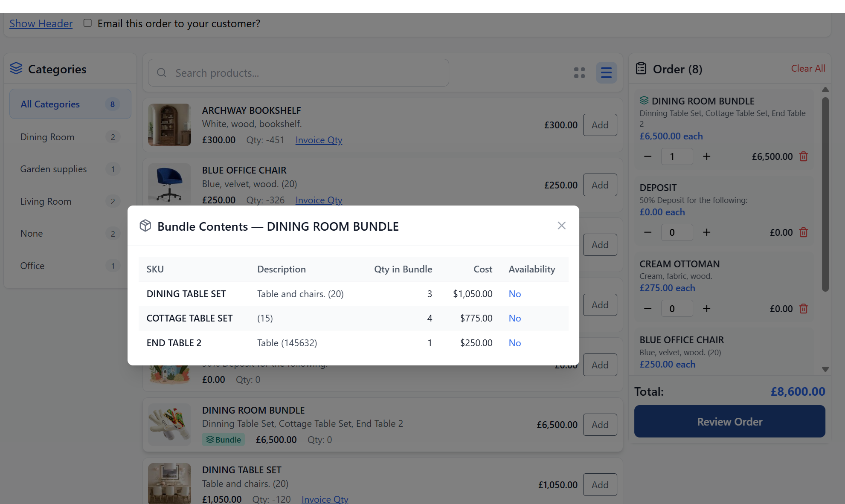Image resolution: width=845 pixels, height=504 pixels.
Task: Open Archway Bookshelf product thumbnail
Action: [169, 125]
